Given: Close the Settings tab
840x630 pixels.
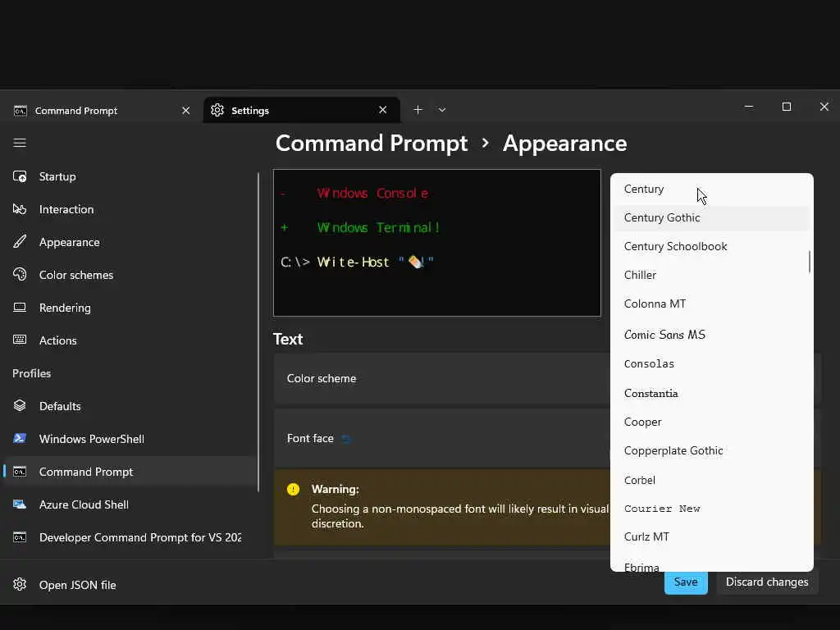Looking at the screenshot, I should point(382,110).
